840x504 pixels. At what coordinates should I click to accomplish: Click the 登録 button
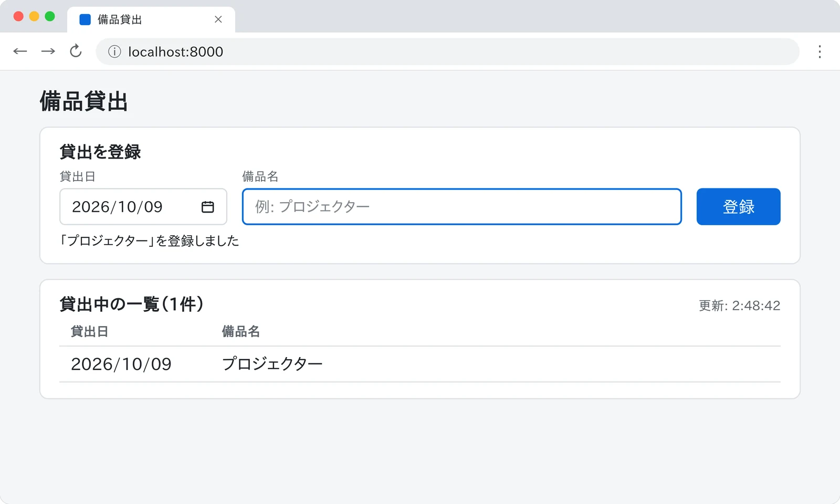pyautogui.click(x=738, y=207)
